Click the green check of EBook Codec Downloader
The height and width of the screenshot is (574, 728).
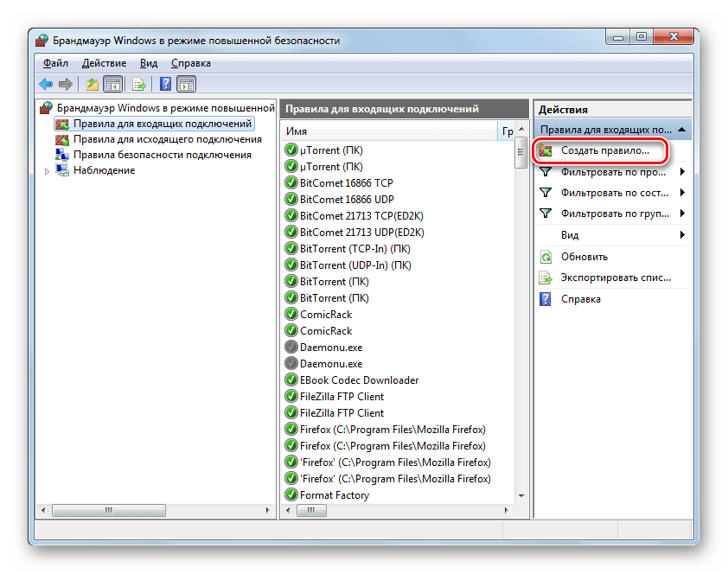(x=291, y=380)
